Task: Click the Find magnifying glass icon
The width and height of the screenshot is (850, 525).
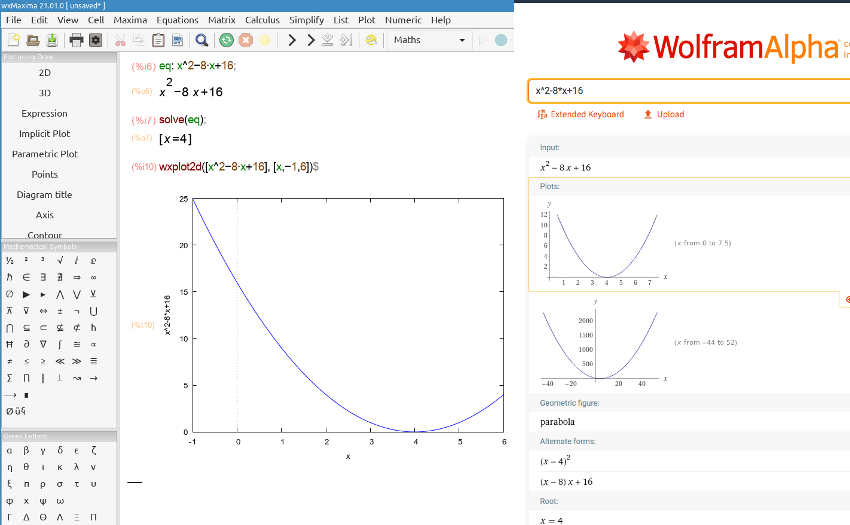Action: (x=202, y=40)
